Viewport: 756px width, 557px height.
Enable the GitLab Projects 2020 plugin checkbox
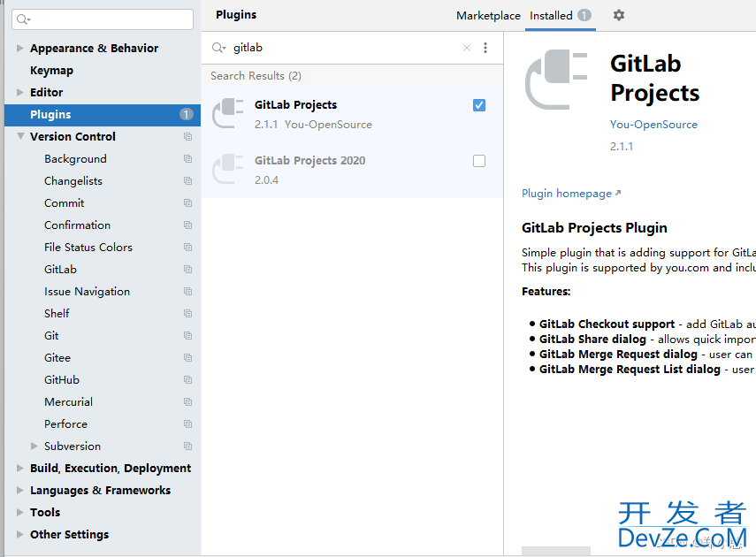pyautogui.click(x=479, y=161)
